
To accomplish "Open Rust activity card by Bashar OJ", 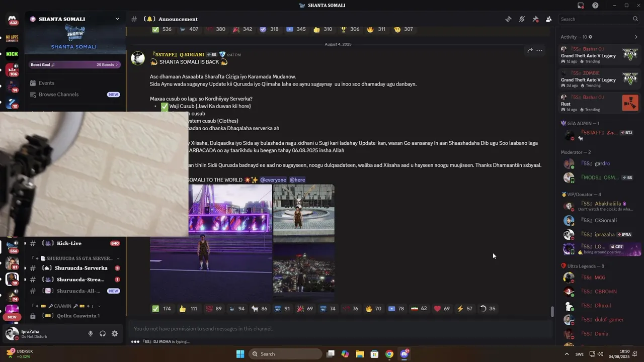I will pos(599,103).
